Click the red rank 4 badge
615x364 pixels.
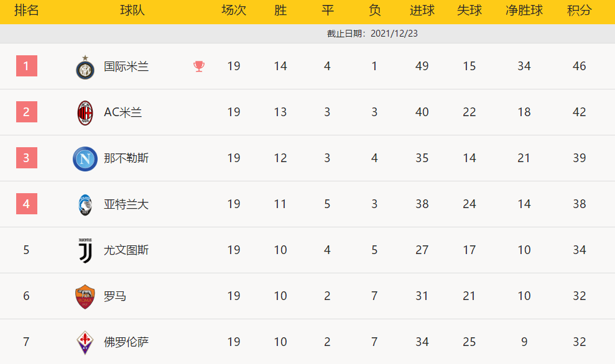point(27,204)
